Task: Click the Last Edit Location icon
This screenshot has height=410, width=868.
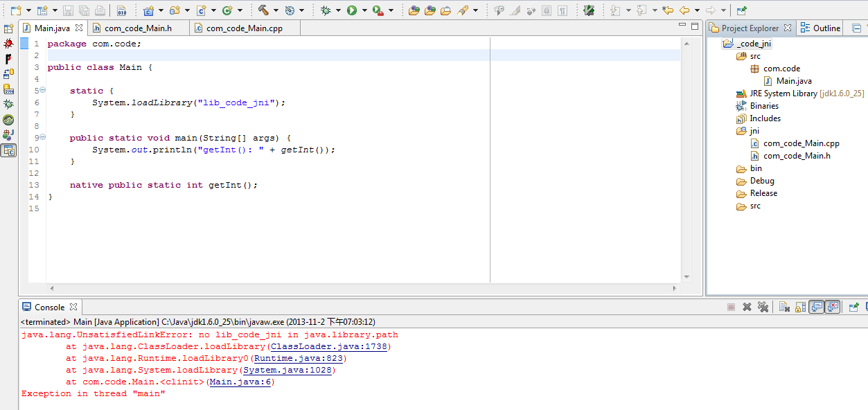Action: pyautogui.click(x=667, y=10)
